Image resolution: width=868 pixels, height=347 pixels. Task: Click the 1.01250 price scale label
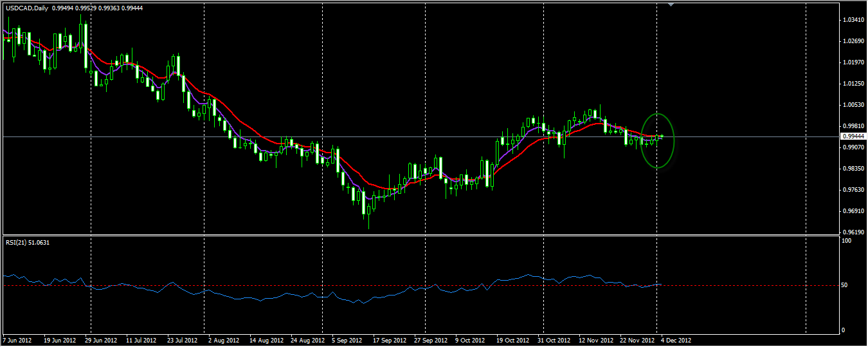853,84
